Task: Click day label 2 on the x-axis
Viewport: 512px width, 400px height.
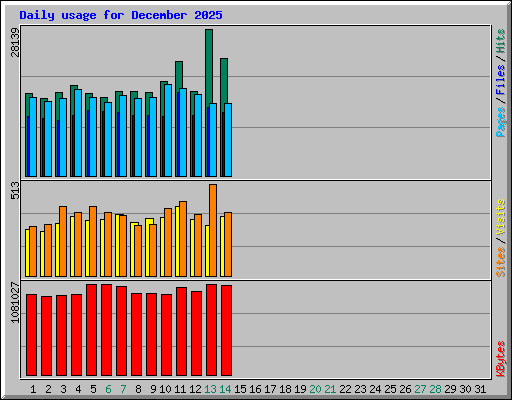Action: [x=48, y=389]
